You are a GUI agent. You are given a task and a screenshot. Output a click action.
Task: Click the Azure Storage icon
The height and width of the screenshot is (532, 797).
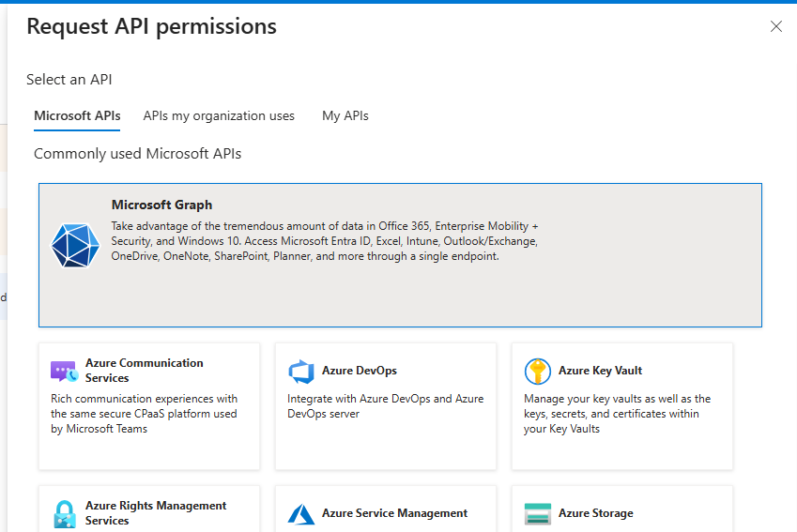tap(538, 514)
